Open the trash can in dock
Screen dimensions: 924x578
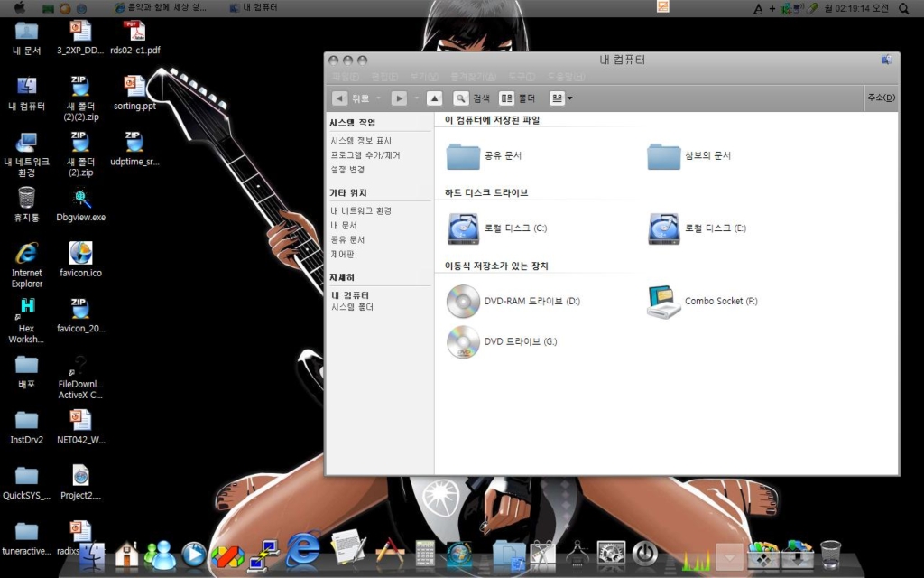click(831, 554)
